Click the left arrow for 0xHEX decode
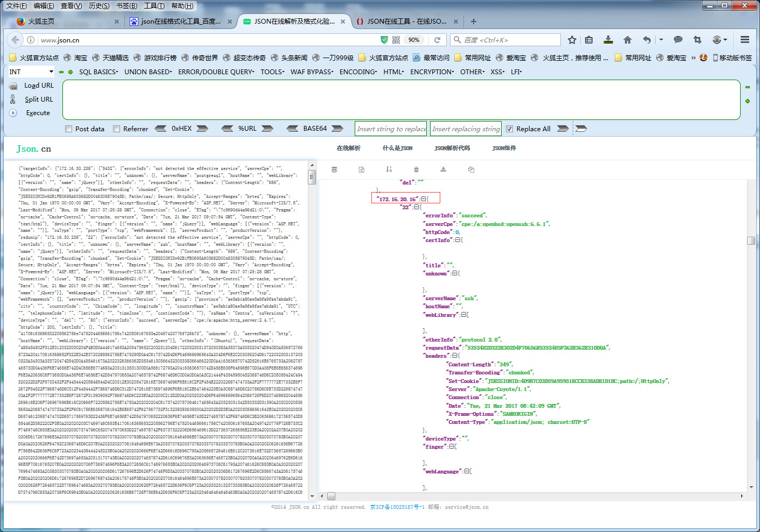This screenshot has width=760, height=532. (x=160, y=129)
